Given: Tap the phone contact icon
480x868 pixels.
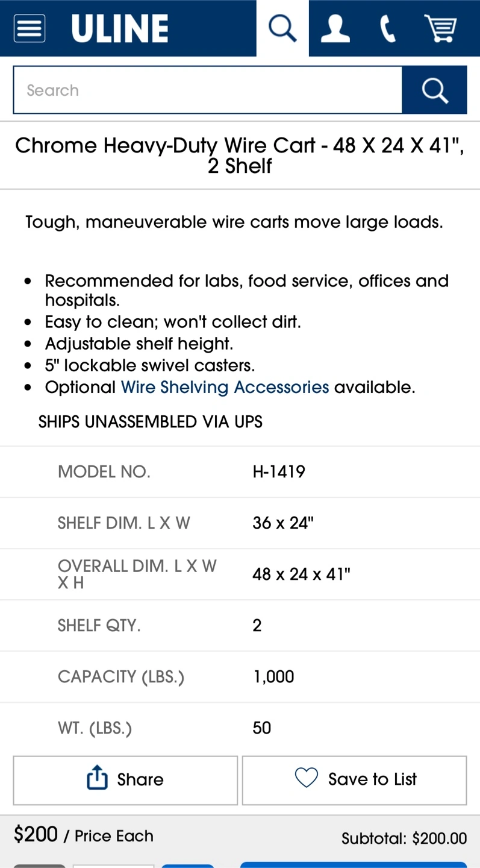Looking at the screenshot, I should tap(388, 28).
